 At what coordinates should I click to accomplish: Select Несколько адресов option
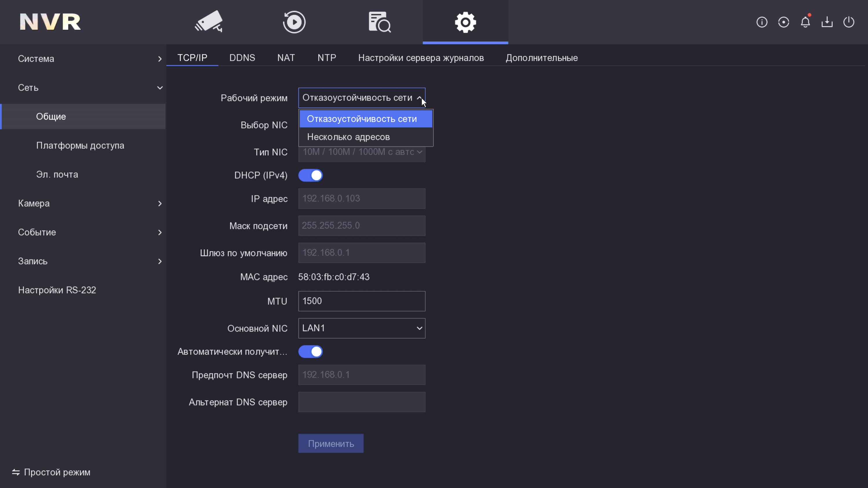pos(348,137)
